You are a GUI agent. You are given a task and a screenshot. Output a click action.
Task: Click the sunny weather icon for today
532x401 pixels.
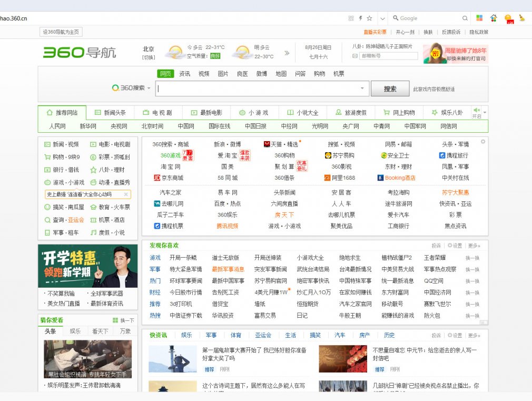tap(175, 52)
